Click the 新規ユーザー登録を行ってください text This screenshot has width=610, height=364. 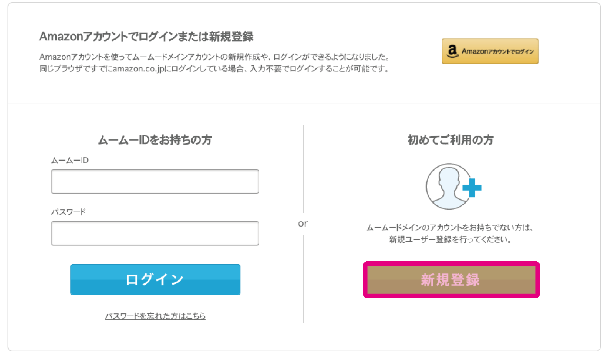click(x=450, y=239)
